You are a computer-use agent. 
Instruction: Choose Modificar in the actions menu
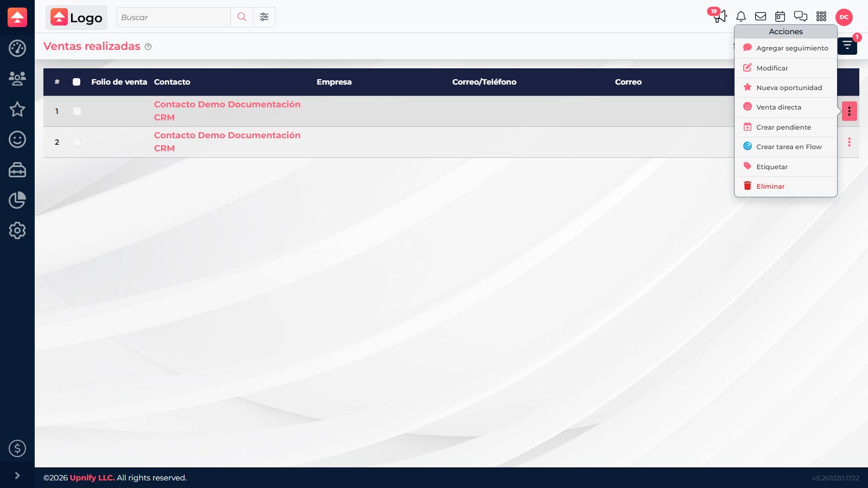click(786, 68)
